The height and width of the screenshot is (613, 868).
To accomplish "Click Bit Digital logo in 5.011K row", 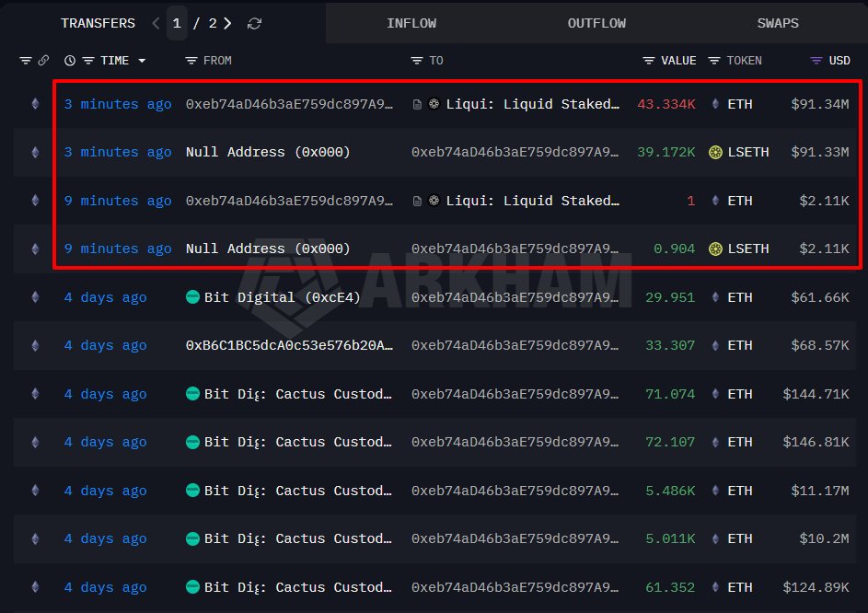I will click(192, 538).
